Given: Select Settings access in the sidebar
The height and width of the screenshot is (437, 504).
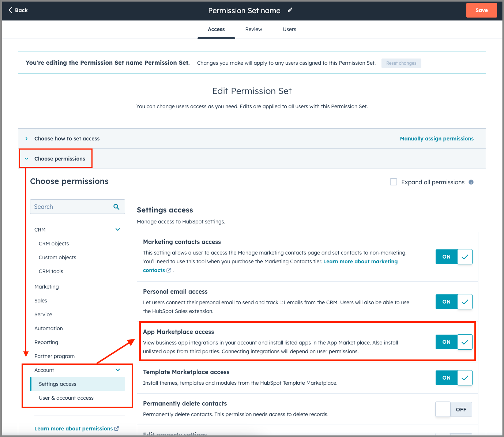Looking at the screenshot, I should point(78,384).
